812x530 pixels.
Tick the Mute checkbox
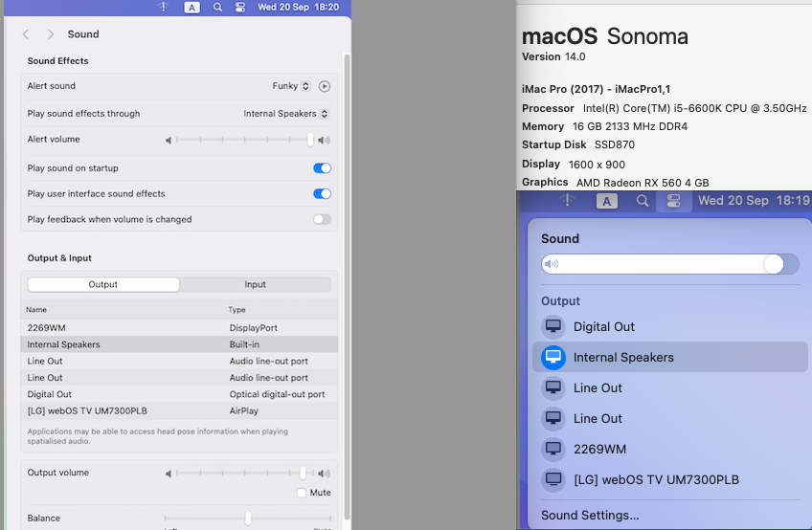point(302,493)
